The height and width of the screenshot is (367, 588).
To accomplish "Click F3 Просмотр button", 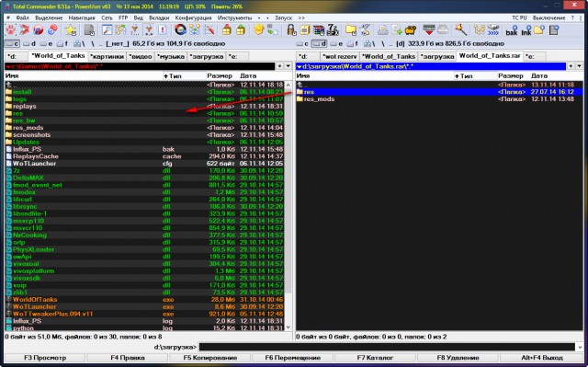I will point(45,358).
